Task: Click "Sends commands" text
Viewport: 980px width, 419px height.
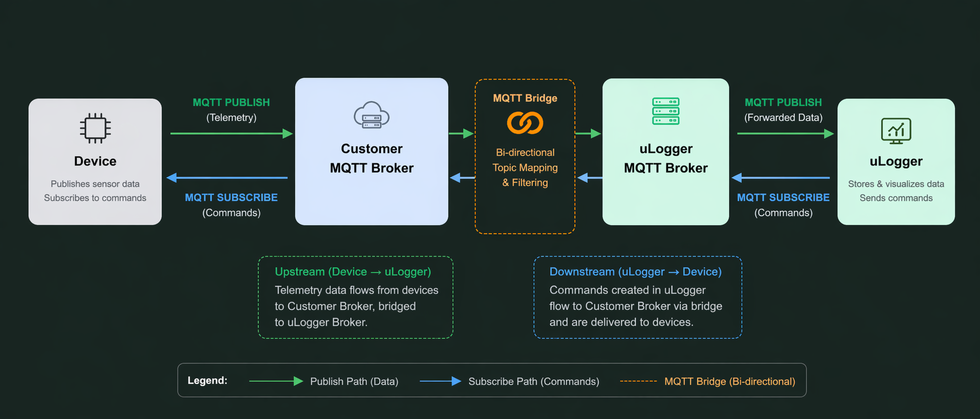Action: pos(896,198)
